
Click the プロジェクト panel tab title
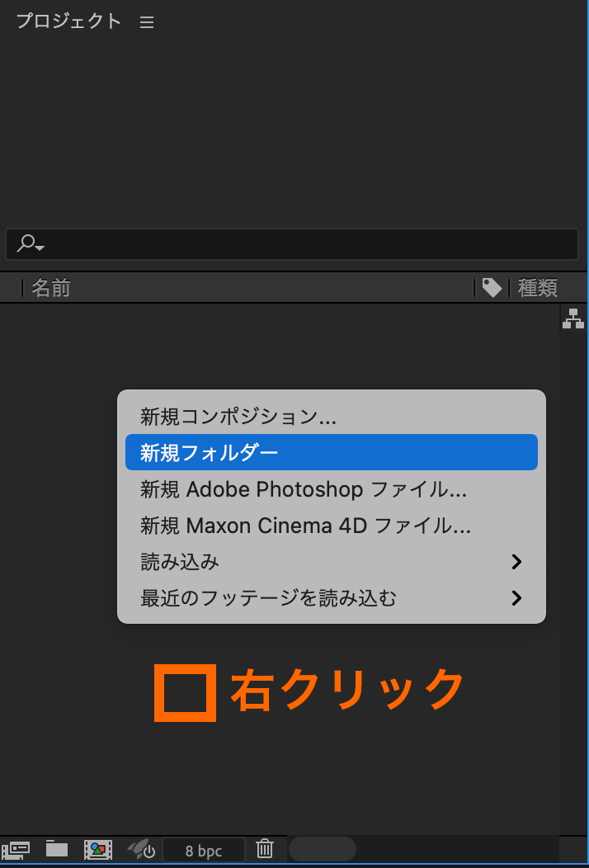pos(68,21)
